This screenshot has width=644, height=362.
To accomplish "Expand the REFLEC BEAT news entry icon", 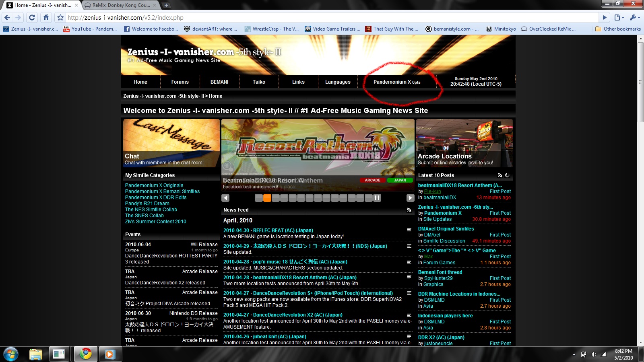I will point(409,230).
